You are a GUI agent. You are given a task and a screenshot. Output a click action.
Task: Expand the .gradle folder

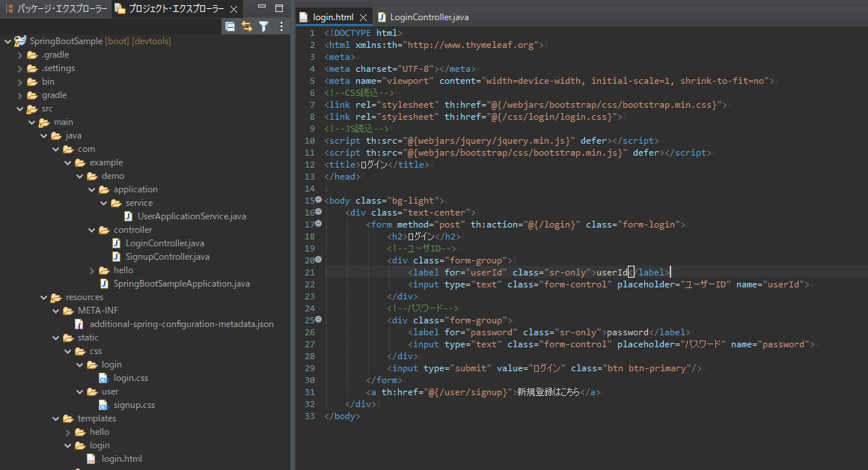(x=20, y=55)
